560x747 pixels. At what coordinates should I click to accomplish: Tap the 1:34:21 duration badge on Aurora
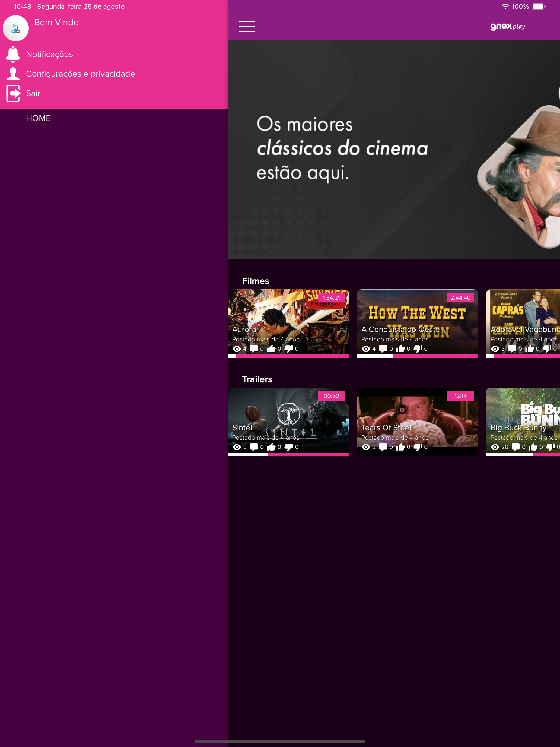(332, 297)
